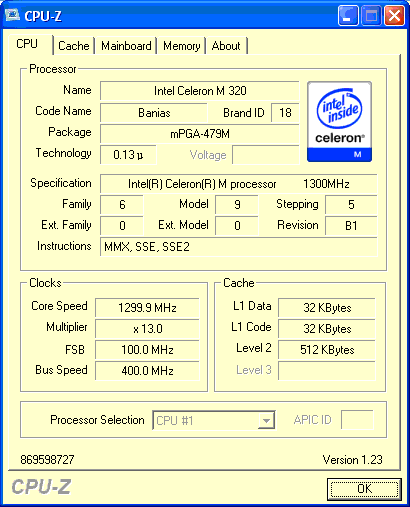410x507 pixels.
Task: Select the Technology value 0.13 µ
Action: pyautogui.click(x=128, y=155)
